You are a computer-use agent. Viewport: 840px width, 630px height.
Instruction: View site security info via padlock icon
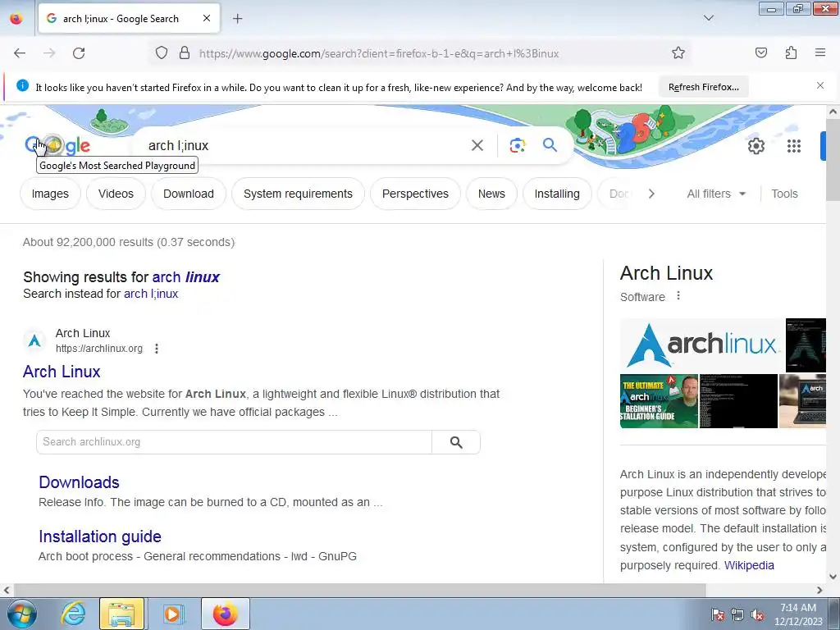[185, 53]
